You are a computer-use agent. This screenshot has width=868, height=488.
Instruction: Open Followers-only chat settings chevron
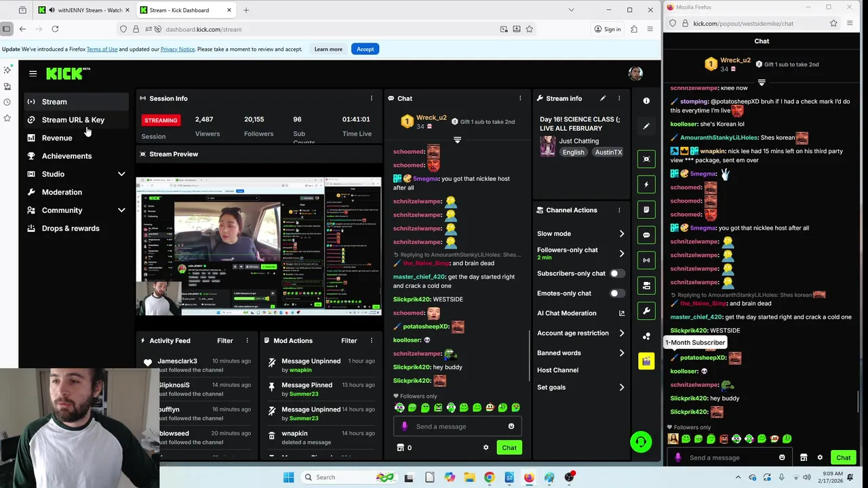pyautogui.click(x=621, y=253)
